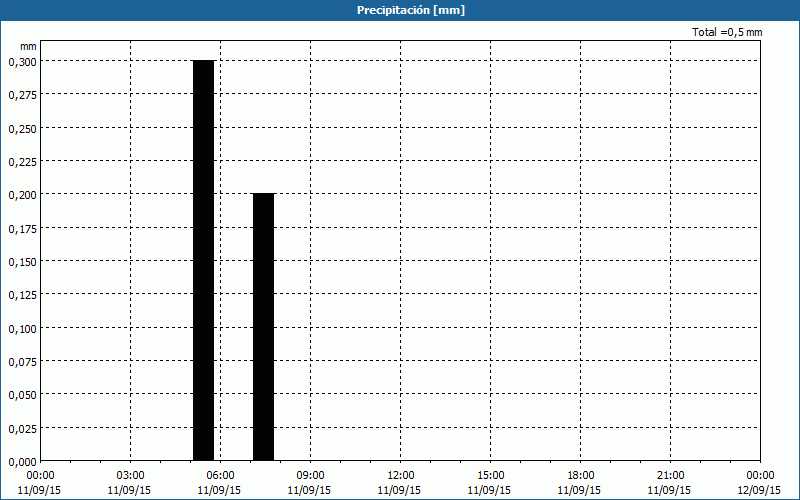Click the 12:00 time axis label

click(401, 476)
